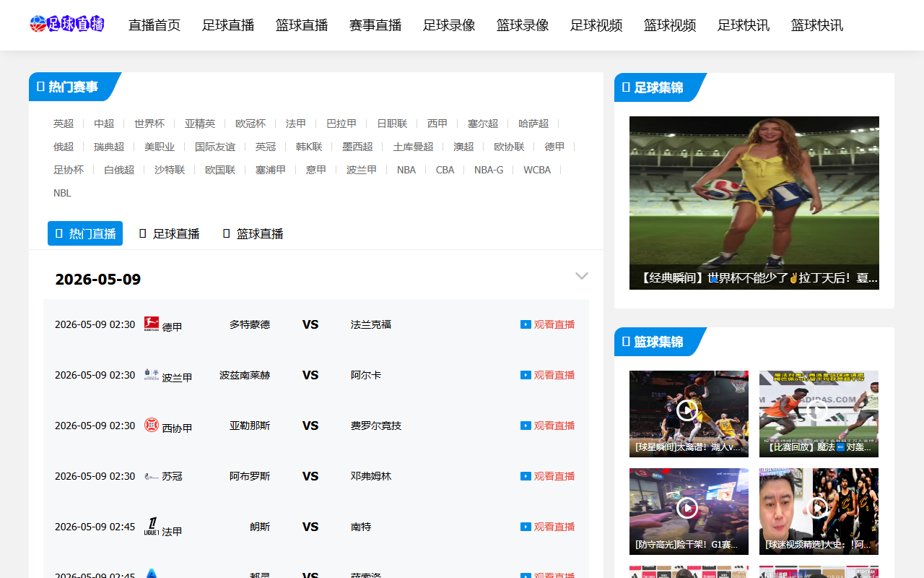
Task: Click the 哈萨超 league link
Action: [x=533, y=124]
